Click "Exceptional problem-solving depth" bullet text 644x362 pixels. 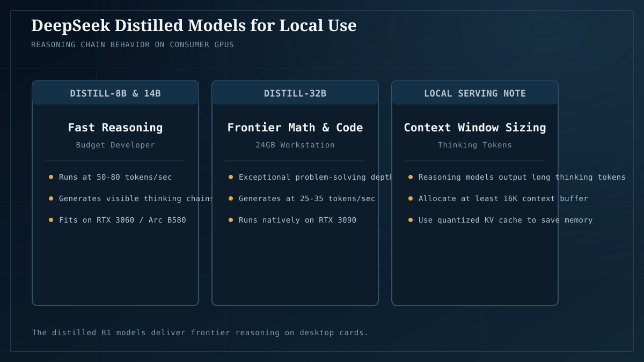tap(316, 177)
